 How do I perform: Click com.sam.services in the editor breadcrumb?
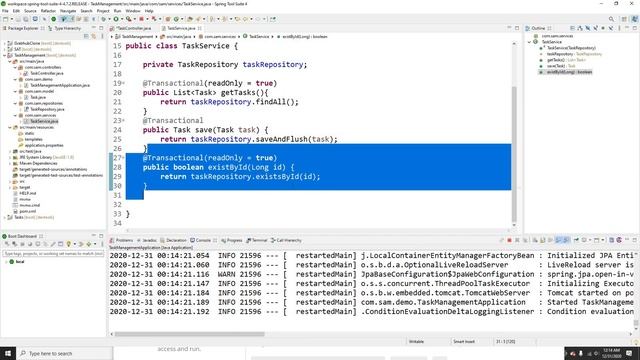[220, 37]
